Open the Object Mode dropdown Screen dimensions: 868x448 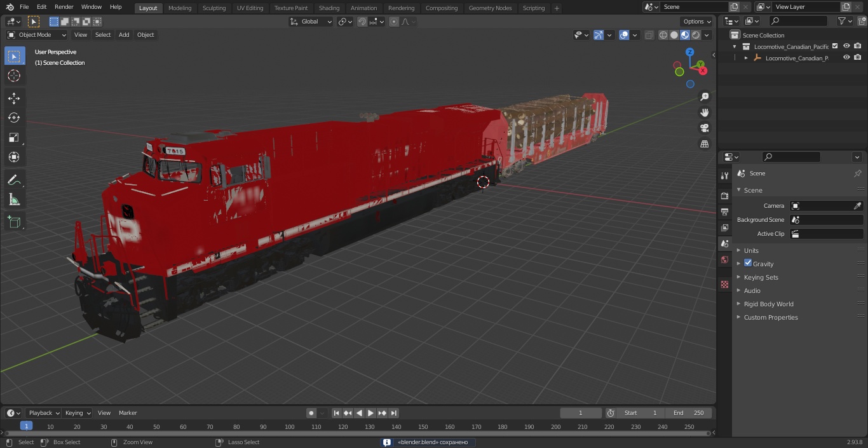click(x=37, y=35)
